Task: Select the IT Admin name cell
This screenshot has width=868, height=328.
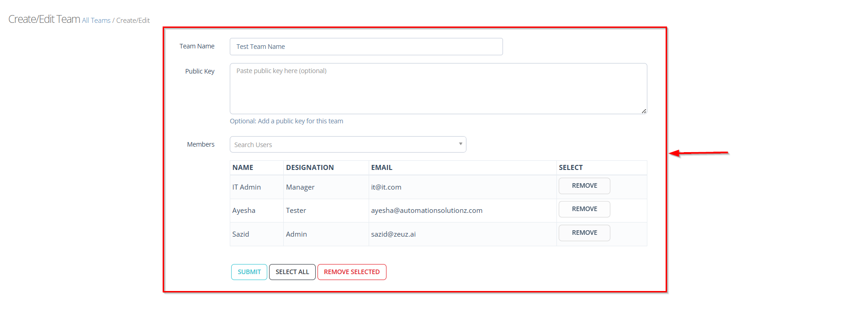Action: tap(247, 187)
